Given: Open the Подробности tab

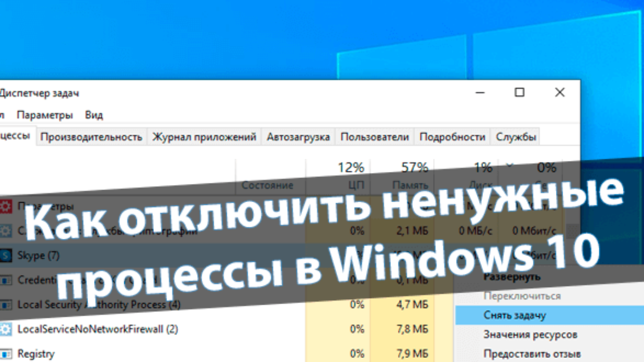Looking at the screenshot, I should (x=452, y=137).
